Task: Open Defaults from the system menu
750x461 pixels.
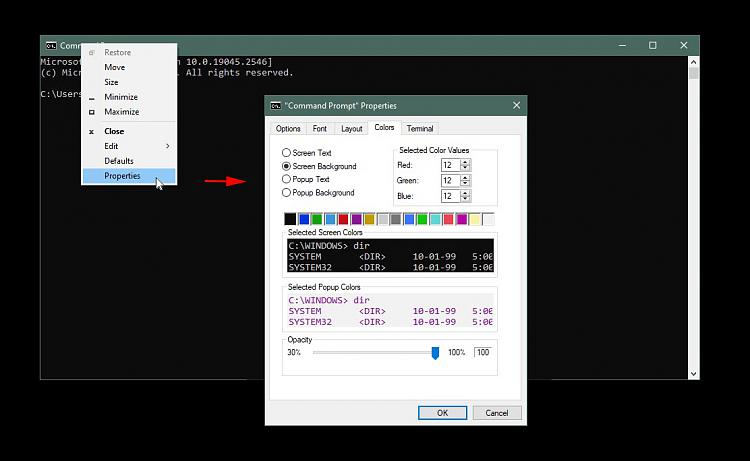Action: 129,161
